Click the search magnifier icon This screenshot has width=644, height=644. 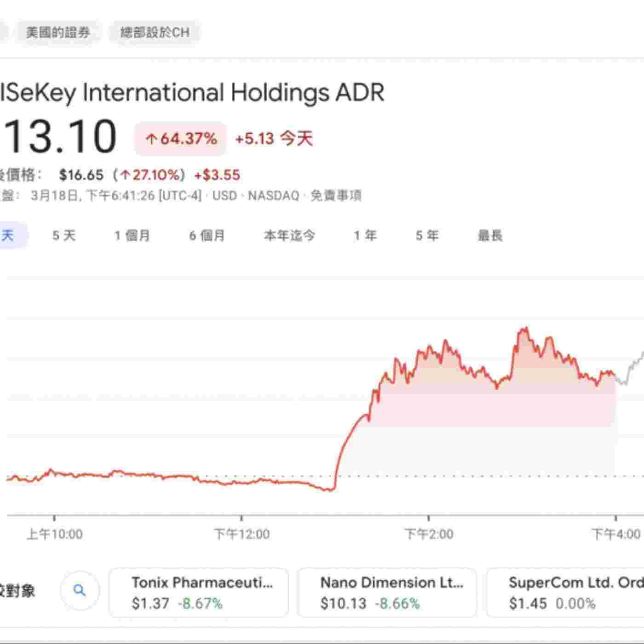(80, 591)
